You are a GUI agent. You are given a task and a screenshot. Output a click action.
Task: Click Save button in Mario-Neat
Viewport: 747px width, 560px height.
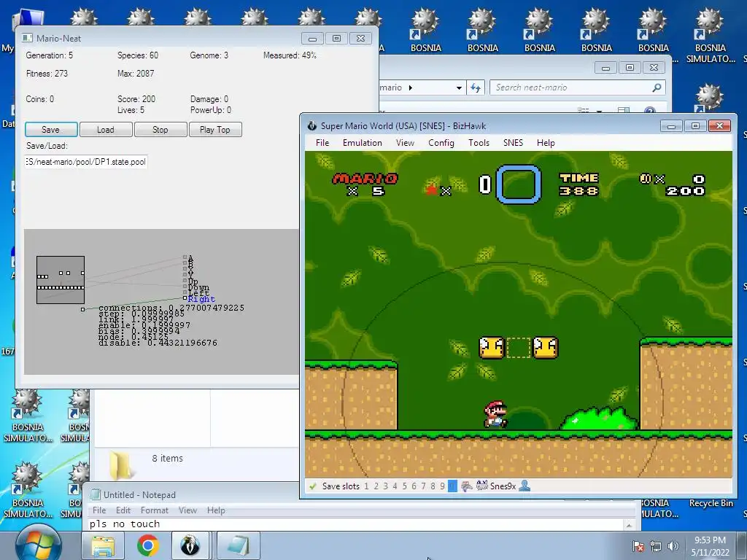coord(51,130)
